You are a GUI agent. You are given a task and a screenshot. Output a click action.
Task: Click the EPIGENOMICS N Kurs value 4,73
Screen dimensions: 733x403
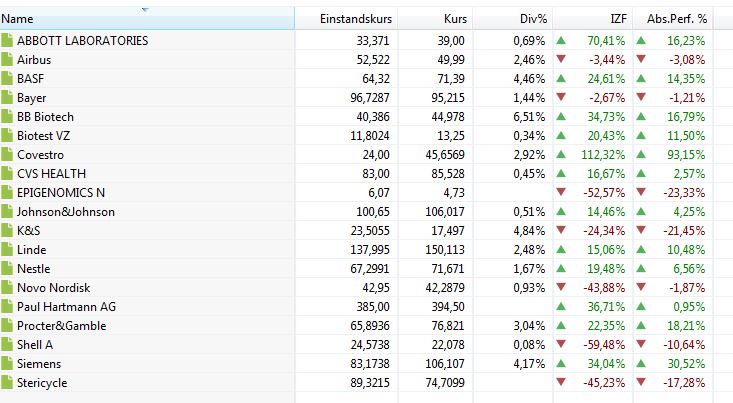[x=453, y=193]
